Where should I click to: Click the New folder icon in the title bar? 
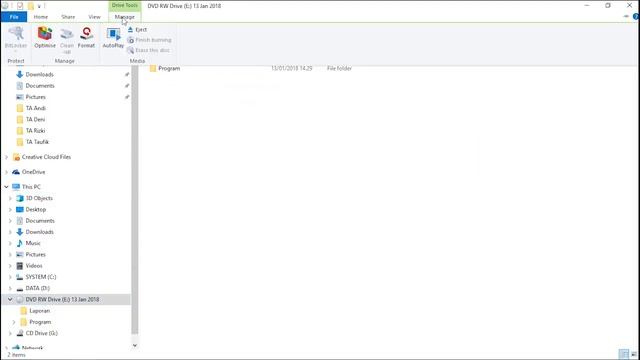[31, 6]
